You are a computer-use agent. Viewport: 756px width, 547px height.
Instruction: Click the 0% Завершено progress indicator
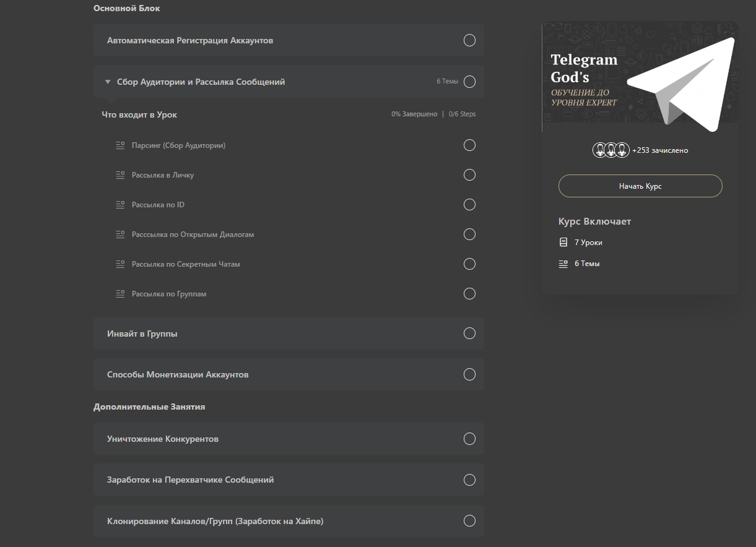[414, 114]
